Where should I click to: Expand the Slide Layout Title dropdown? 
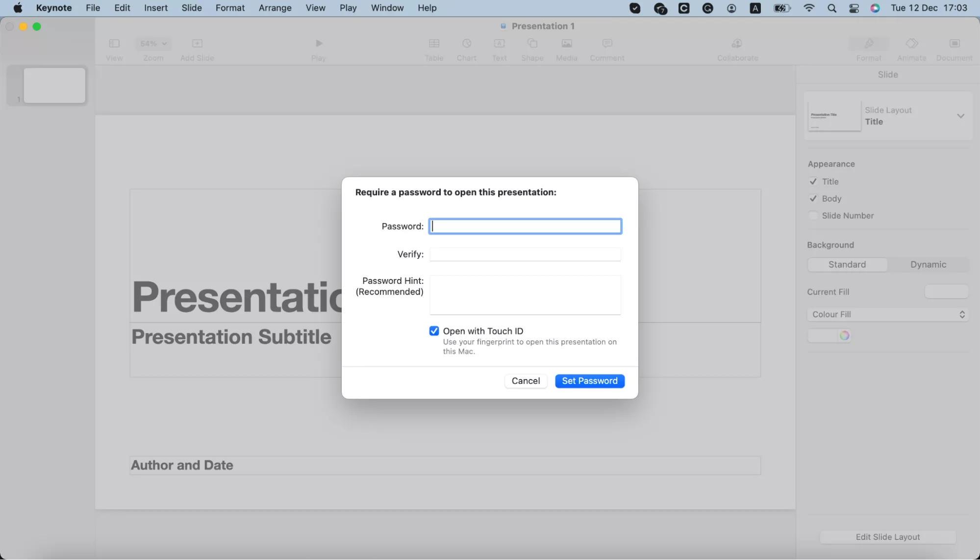tap(959, 116)
